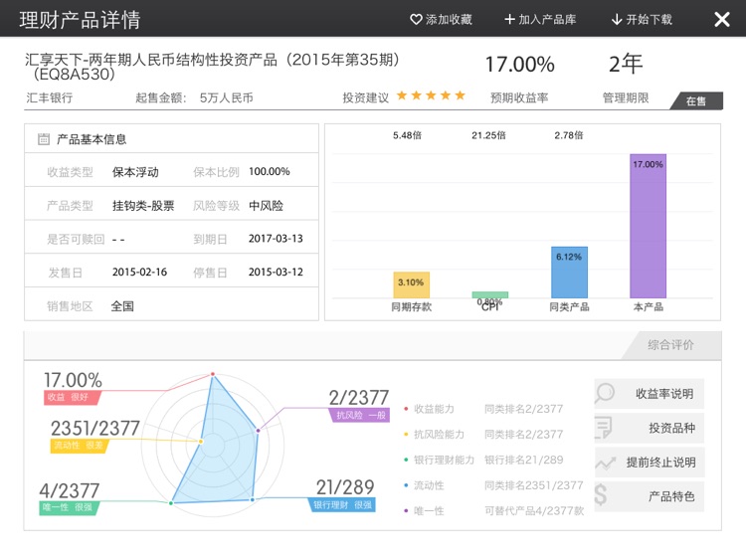The image size is (746, 560).
Task: Click the calendar icon beside 产品基本信息
Action: coord(44,139)
